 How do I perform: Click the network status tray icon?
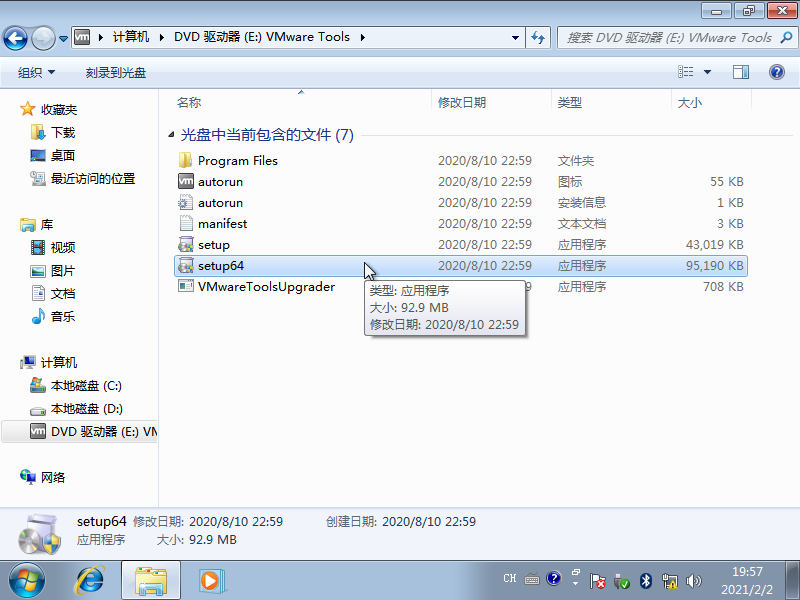669,581
